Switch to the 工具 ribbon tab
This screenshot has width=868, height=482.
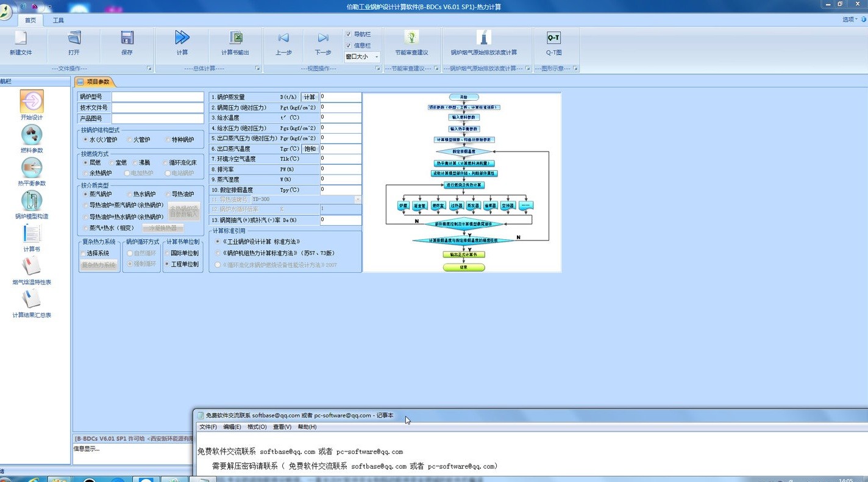pyautogui.click(x=58, y=20)
